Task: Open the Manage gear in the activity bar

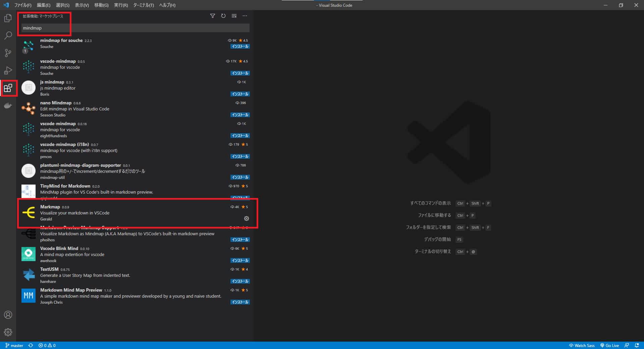Action: pyautogui.click(x=8, y=332)
